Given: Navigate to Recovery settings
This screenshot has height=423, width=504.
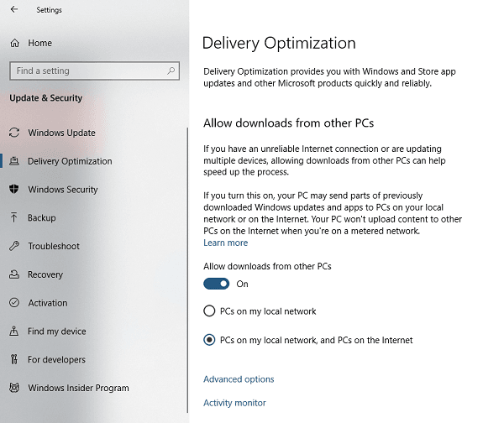Looking at the screenshot, I should coord(45,274).
